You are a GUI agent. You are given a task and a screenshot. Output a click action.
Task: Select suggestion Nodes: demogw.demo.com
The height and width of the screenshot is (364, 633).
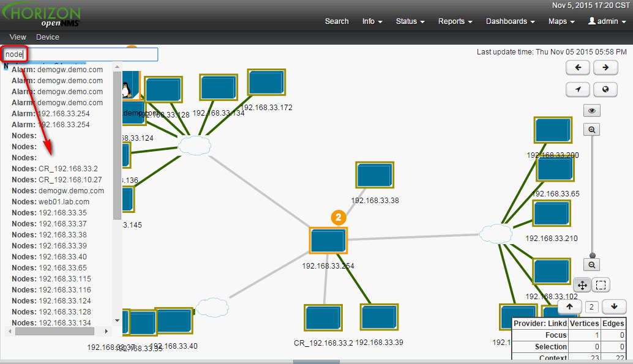58,190
